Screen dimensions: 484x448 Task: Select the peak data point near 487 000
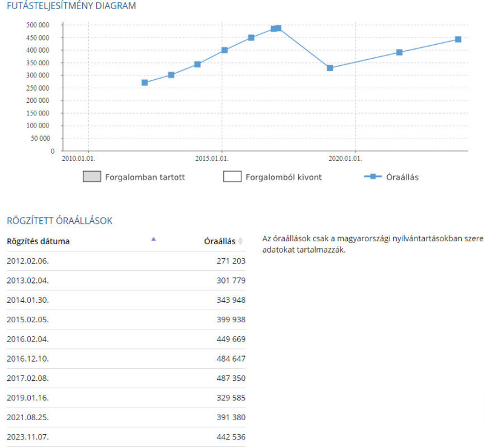278,28
